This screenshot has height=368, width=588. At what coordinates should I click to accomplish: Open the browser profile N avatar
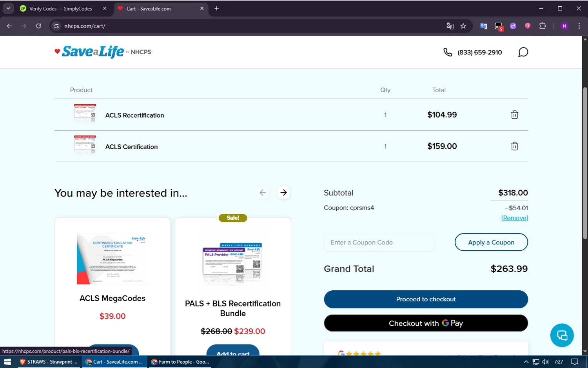(564, 26)
